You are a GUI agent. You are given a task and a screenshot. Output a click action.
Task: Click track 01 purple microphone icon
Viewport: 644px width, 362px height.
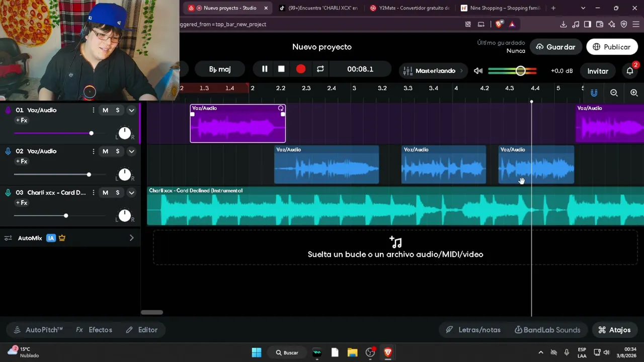[x=8, y=110]
